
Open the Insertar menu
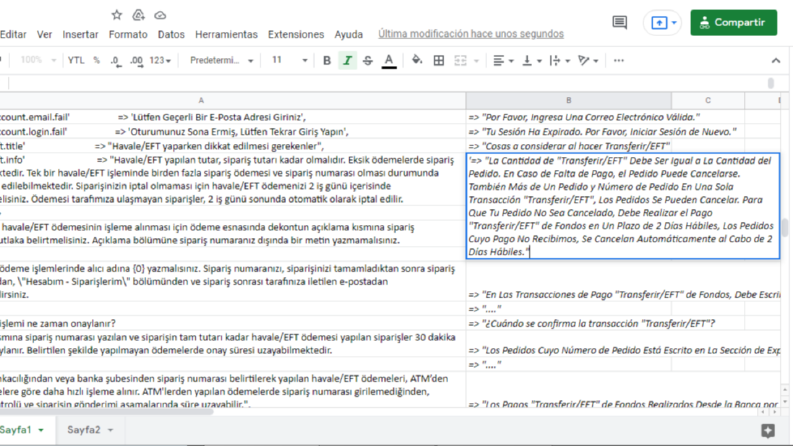80,34
